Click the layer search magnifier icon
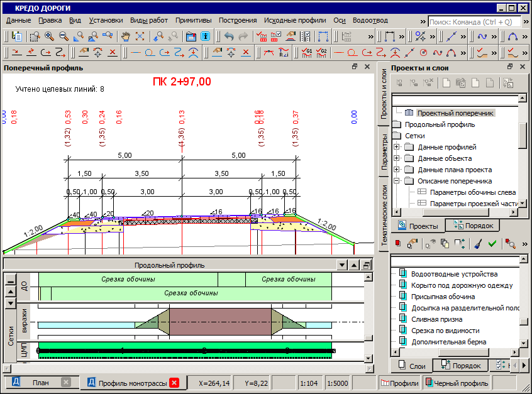 [x=510, y=243]
